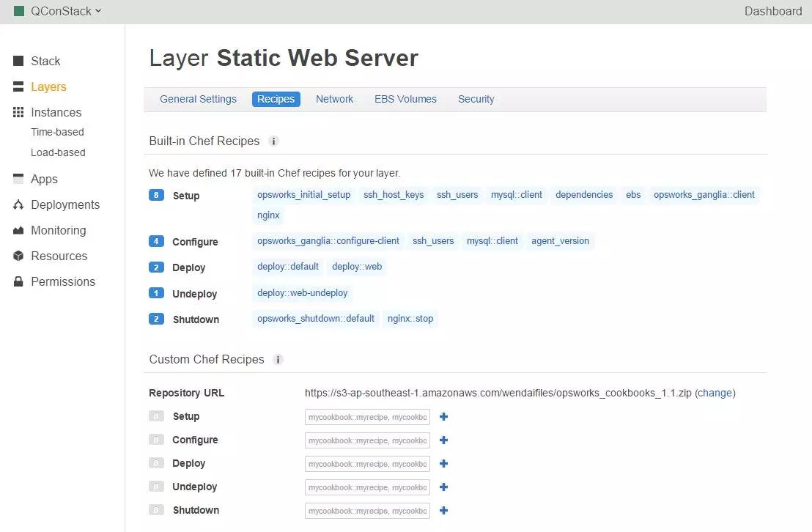Click the built-in Undeploy count badge 1
The width and height of the screenshot is (812, 532).
pos(156,293)
